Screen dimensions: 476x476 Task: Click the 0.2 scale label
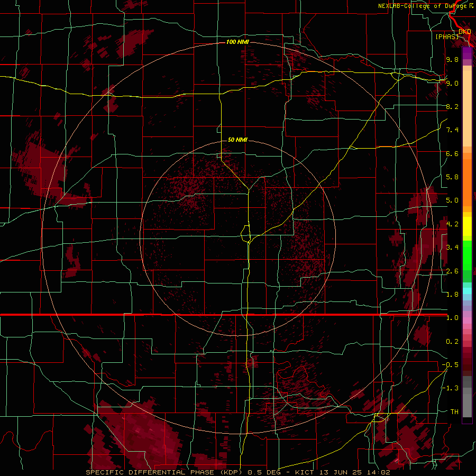[452, 342]
